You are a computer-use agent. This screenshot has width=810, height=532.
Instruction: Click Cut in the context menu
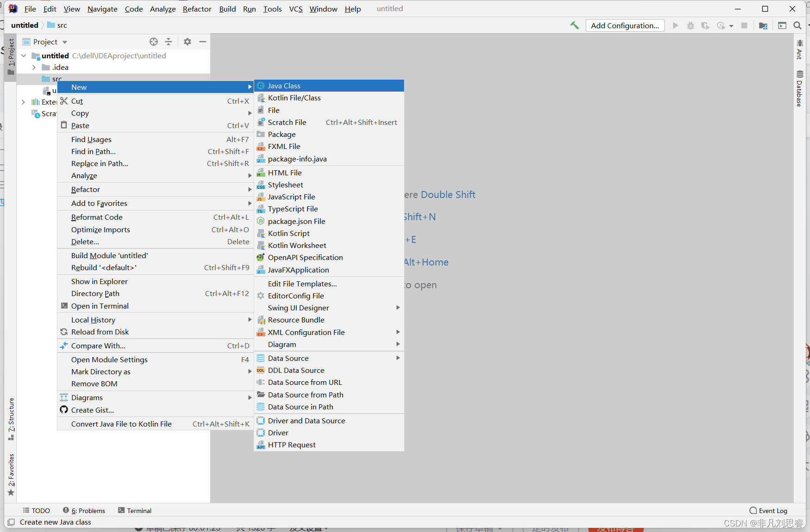[x=156, y=101]
